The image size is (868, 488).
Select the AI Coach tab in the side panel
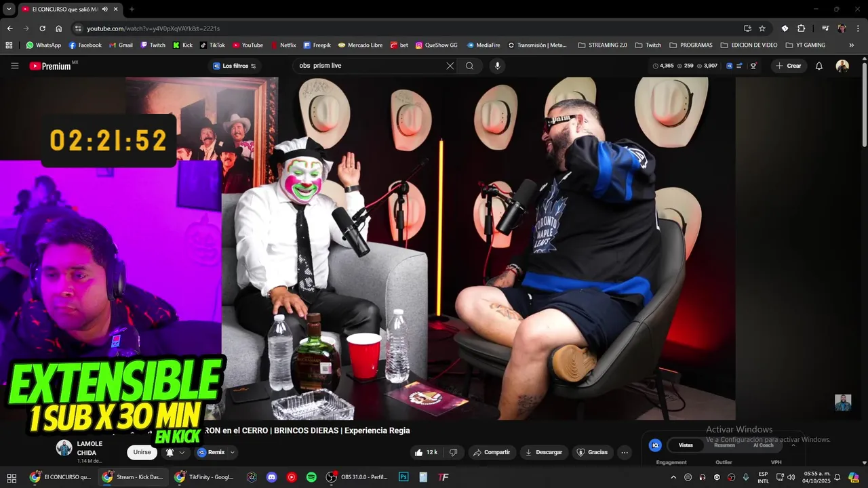[x=763, y=445]
